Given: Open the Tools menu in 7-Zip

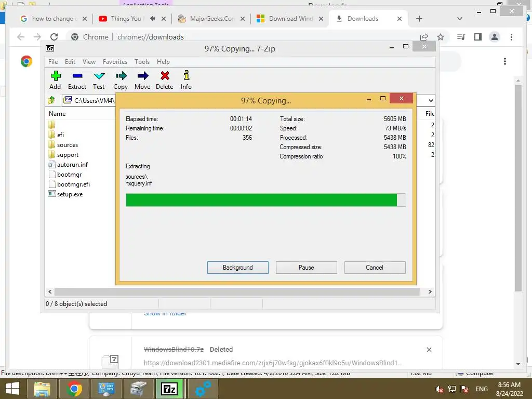Looking at the screenshot, I should [x=142, y=62].
